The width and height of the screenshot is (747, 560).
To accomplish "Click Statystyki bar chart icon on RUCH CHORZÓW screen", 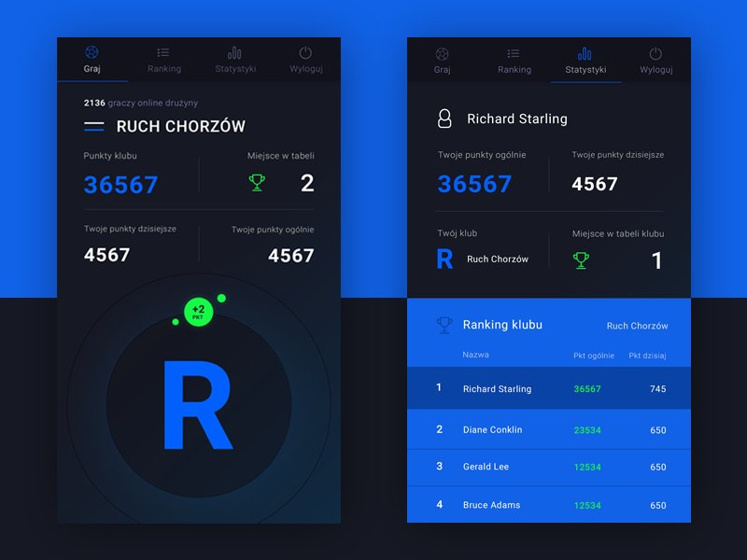I will click(x=234, y=53).
